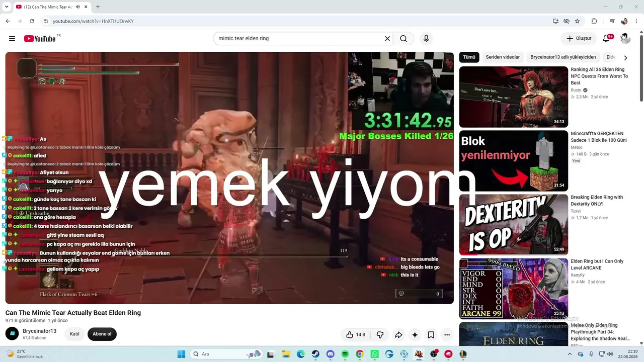Install app using address bar install icon

point(555,21)
